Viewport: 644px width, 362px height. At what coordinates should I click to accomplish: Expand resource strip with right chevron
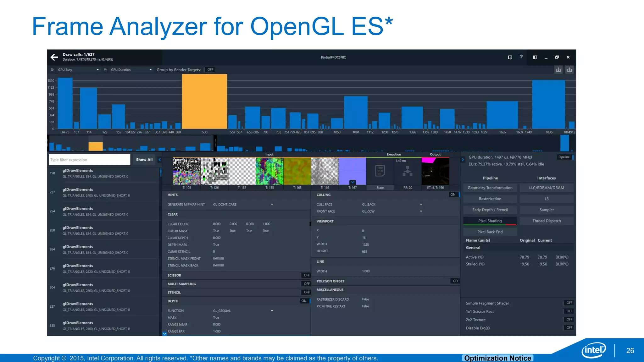(x=463, y=160)
